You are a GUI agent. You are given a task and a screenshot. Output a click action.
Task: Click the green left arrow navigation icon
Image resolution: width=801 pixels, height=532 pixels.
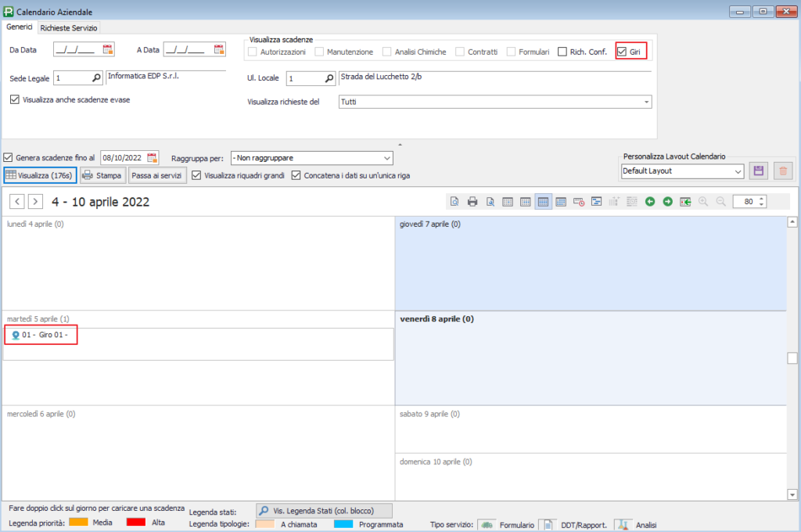(x=649, y=202)
